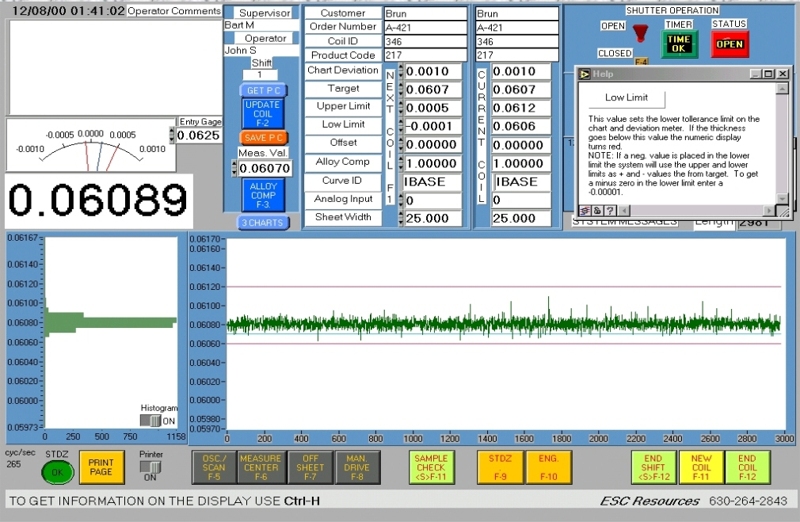The height and width of the screenshot is (522, 800).
Task: Click the STDZ OK green indicator
Action: [x=57, y=471]
